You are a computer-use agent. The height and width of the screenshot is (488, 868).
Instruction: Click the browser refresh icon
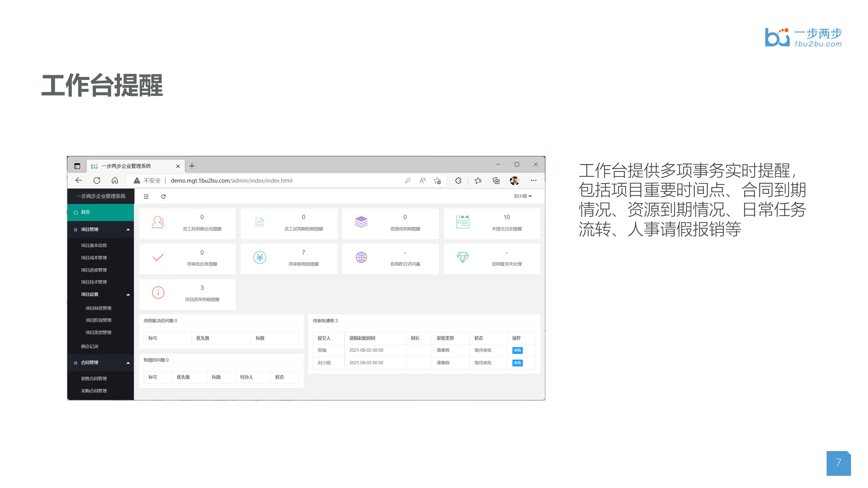[97, 180]
